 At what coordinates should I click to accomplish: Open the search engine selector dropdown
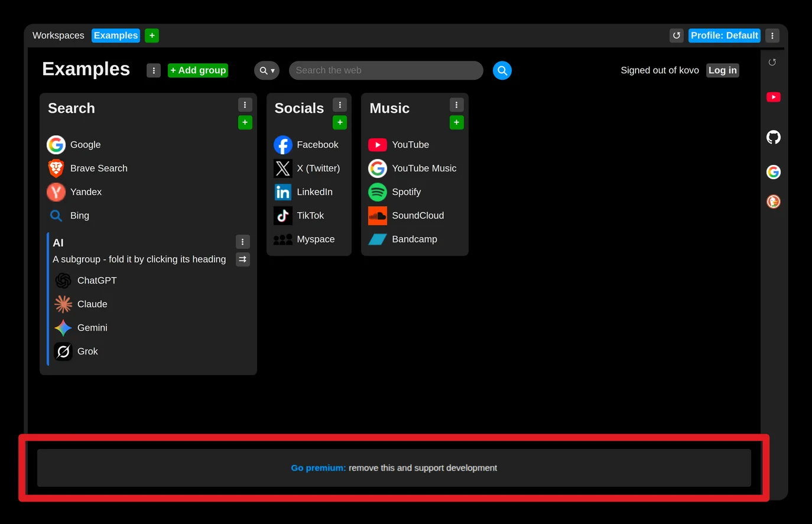click(x=267, y=70)
